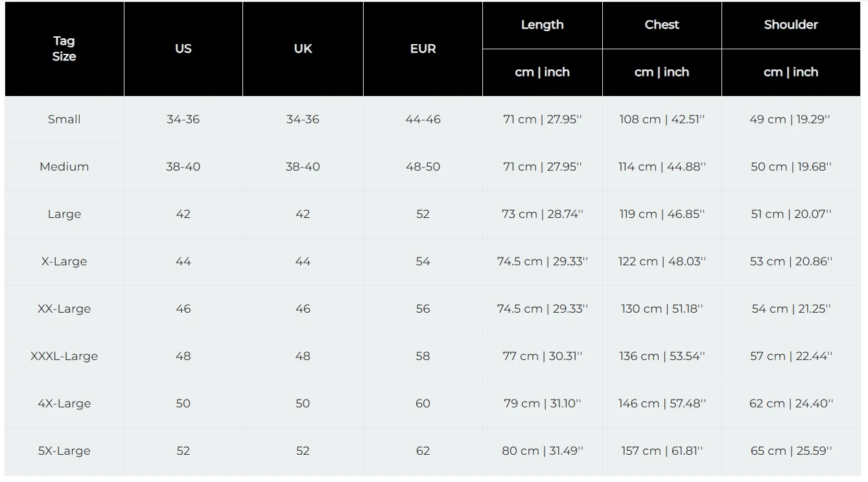Screen dimensions: 868x482
Task: Click the US column header
Action: point(183,49)
